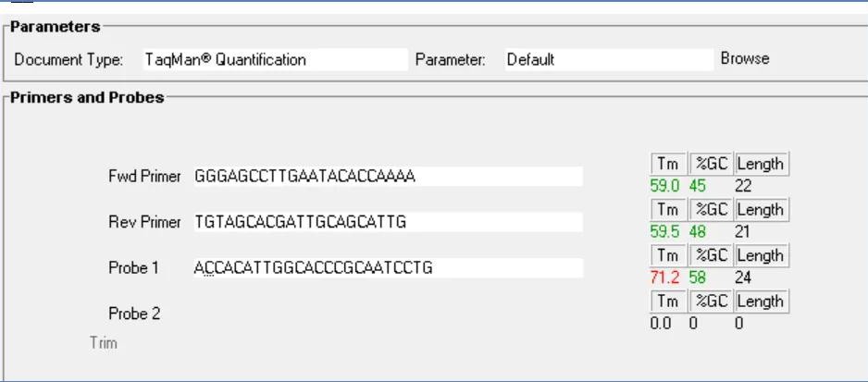Click the Trim button below Probe 2

click(103, 343)
